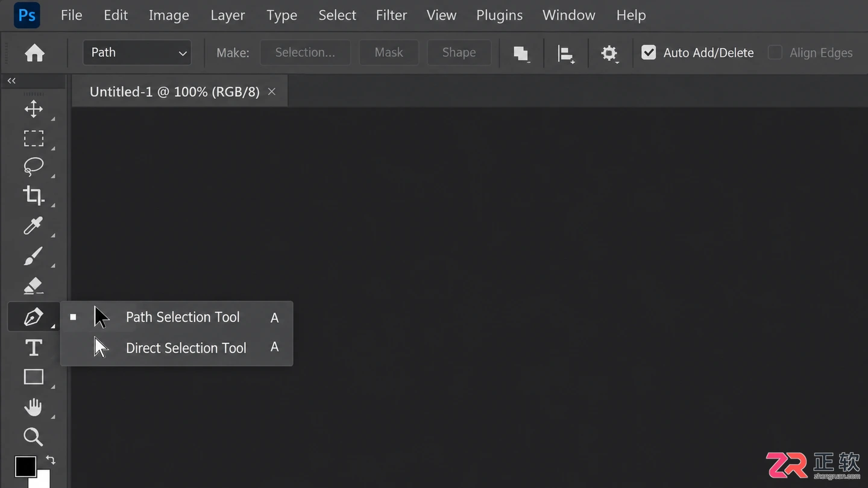Open the Layer menu
This screenshot has height=488, width=868.
228,15
